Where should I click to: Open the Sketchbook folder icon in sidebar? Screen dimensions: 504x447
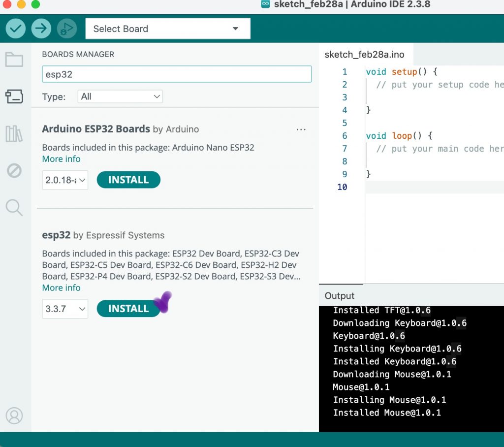tap(14, 60)
